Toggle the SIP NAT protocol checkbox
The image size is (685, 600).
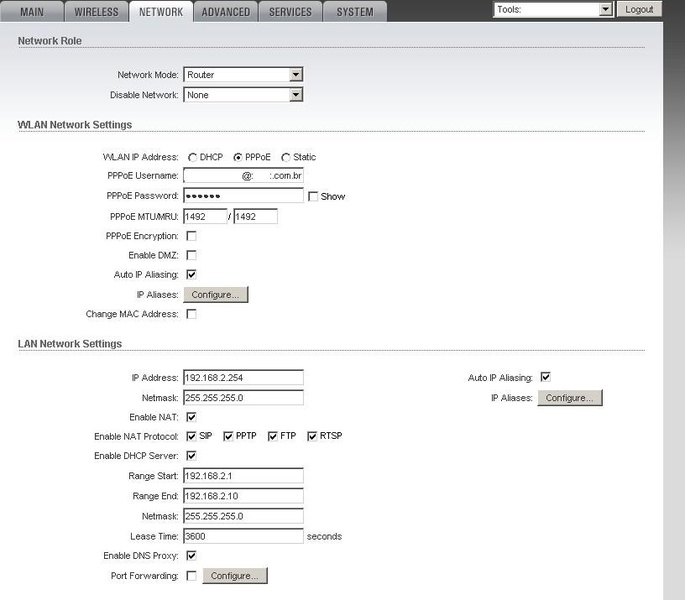[191, 436]
